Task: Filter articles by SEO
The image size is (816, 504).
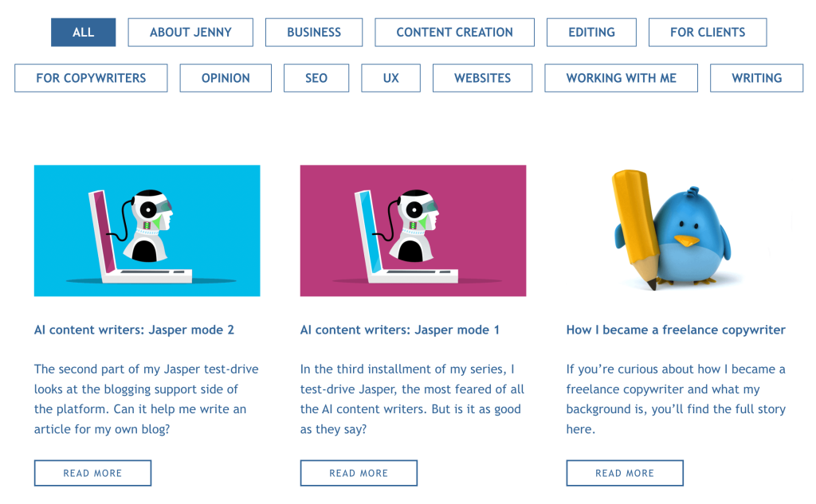Action: (x=316, y=78)
